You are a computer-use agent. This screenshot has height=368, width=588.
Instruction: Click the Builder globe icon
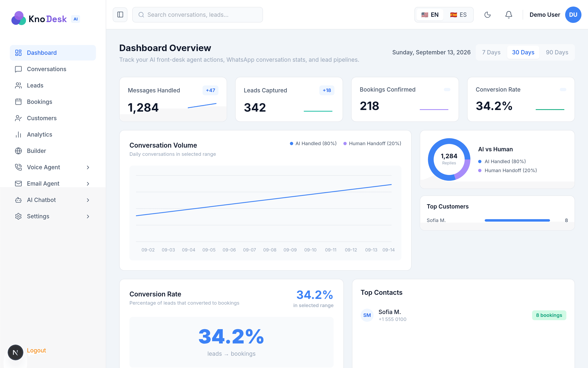[18, 151]
